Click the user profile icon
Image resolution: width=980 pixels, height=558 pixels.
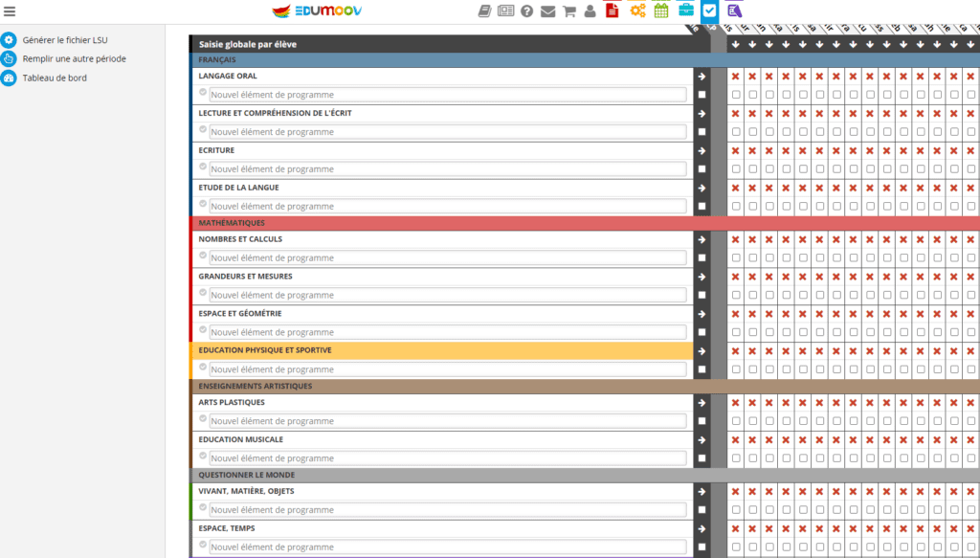(590, 11)
